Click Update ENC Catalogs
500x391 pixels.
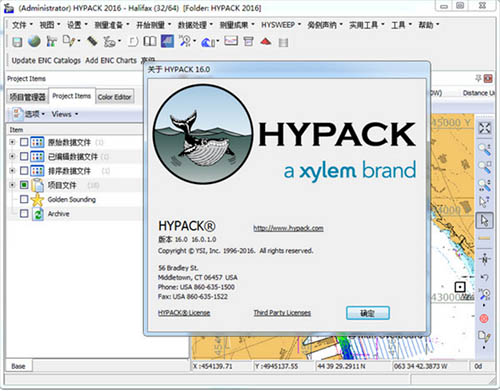point(46,60)
